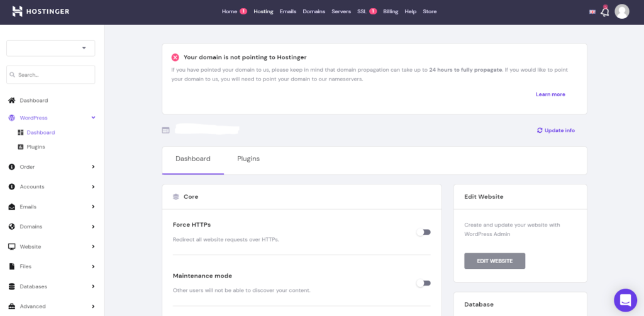
Task: Switch to the Plugins tab
Action: pos(248,159)
